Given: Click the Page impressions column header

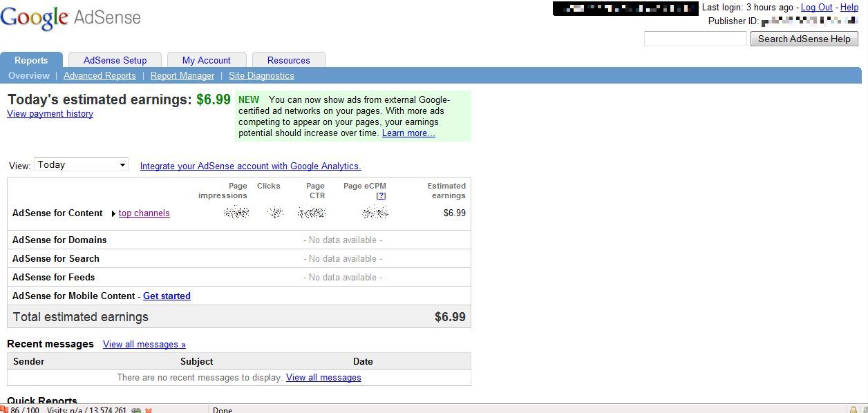Looking at the screenshot, I should tap(223, 191).
